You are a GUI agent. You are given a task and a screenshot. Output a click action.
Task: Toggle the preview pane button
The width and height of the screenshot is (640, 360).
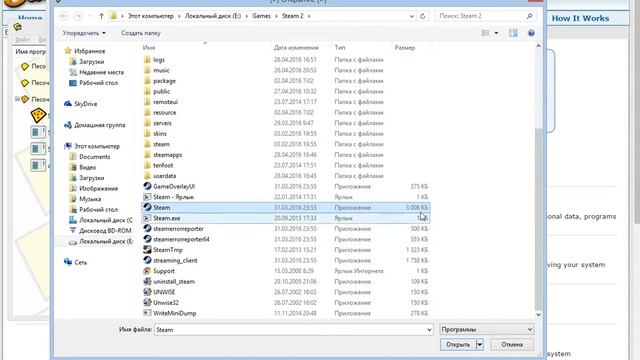[x=513, y=33]
